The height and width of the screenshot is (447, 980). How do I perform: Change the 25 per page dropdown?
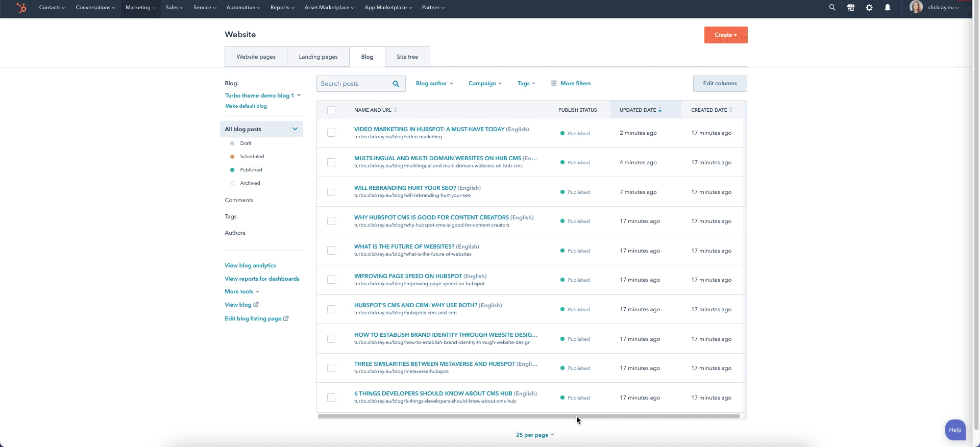[x=535, y=435]
